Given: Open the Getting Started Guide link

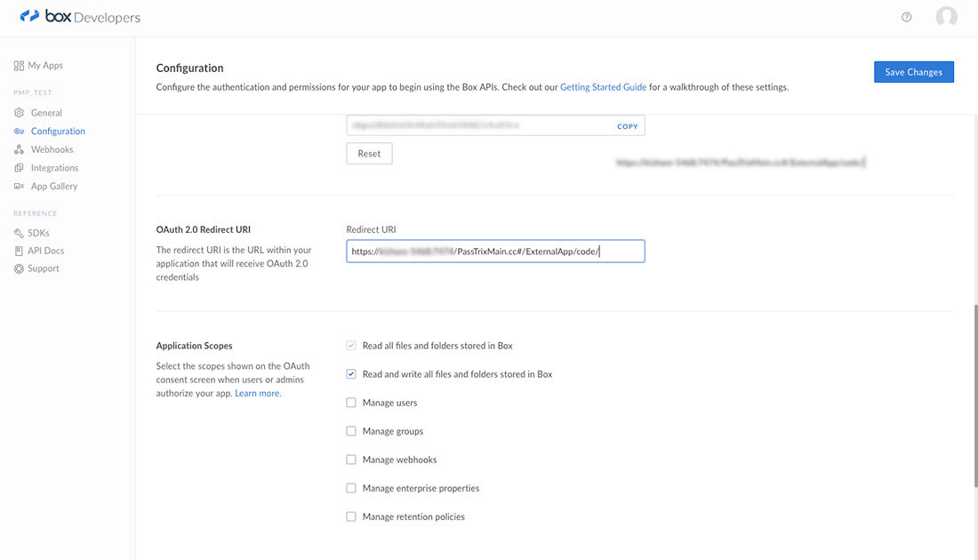Looking at the screenshot, I should tap(603, 87).
